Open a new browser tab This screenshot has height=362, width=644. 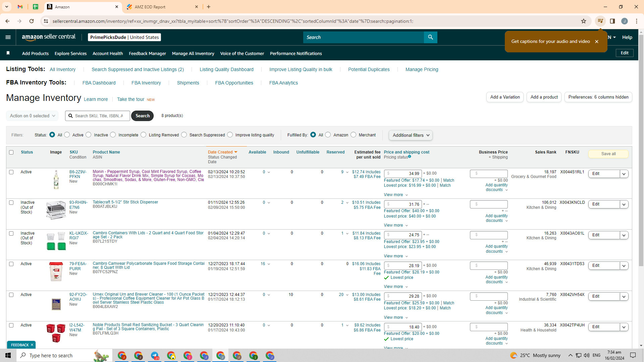[x=209, y=7]
